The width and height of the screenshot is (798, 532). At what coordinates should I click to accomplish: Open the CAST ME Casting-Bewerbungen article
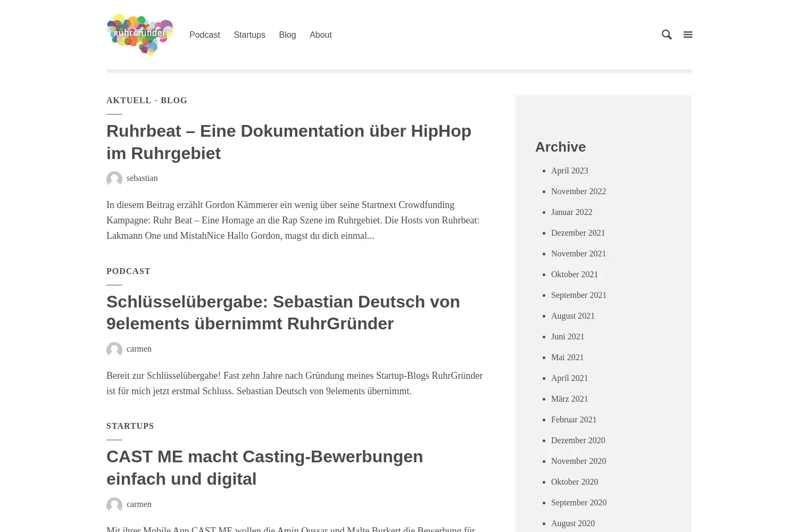[264, 468]
